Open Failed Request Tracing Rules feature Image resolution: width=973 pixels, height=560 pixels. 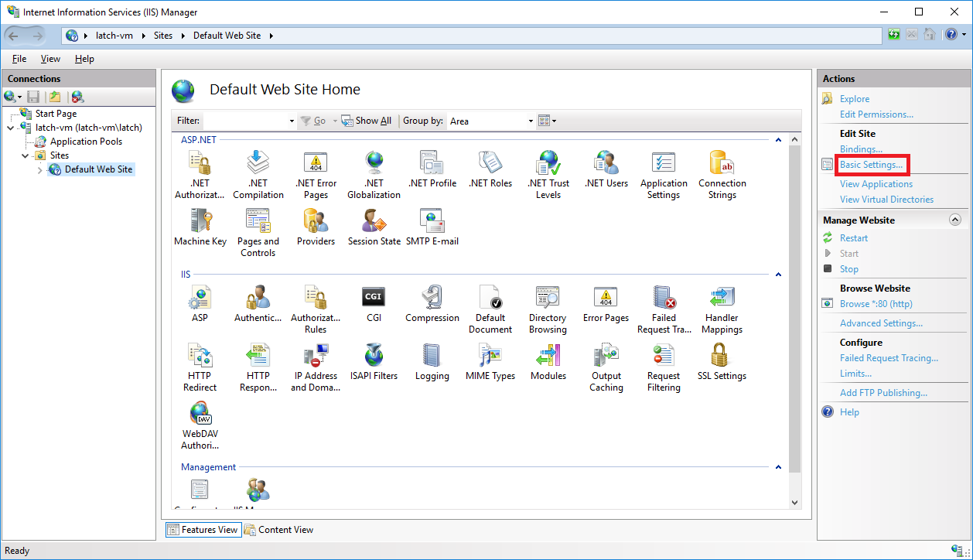click(664, 309)
